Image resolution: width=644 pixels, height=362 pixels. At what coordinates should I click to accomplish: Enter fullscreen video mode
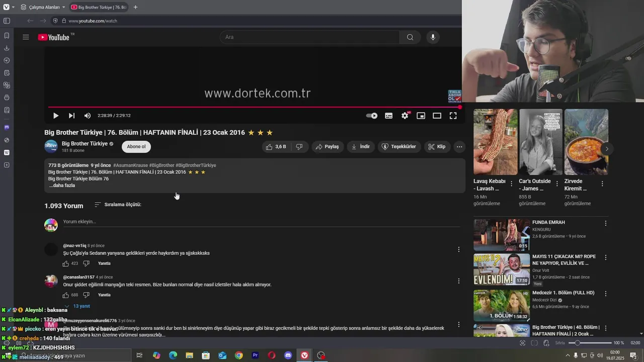(x=453, y=116)
